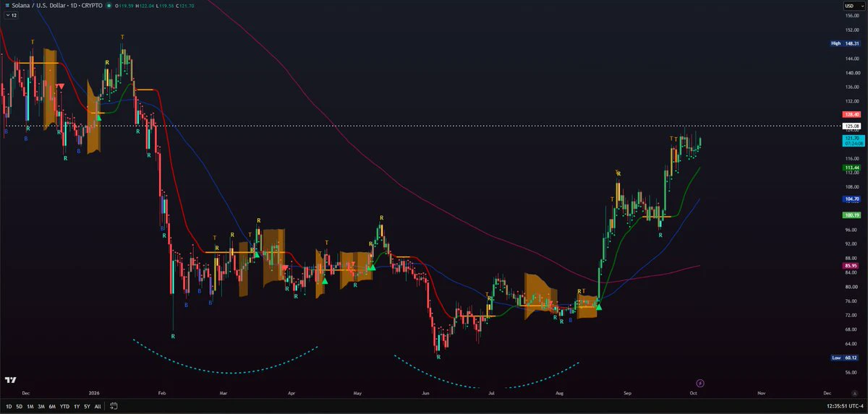Expand the collapsed indicators legend showing 12
The width and height of the screenshot is (868, 414).
[10, 14]
